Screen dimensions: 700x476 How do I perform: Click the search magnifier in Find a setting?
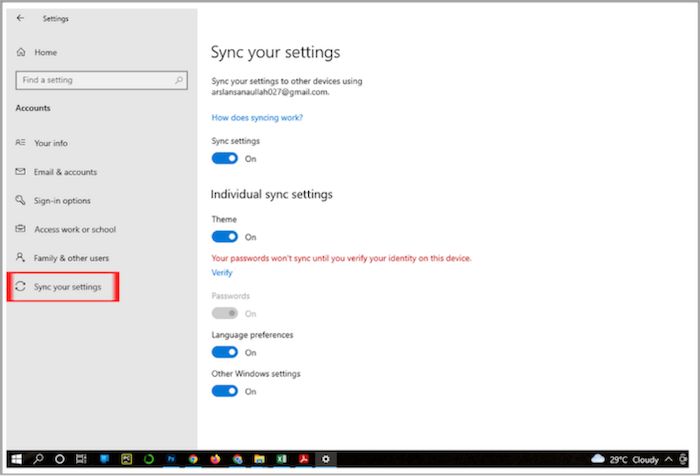click(179, 80)
